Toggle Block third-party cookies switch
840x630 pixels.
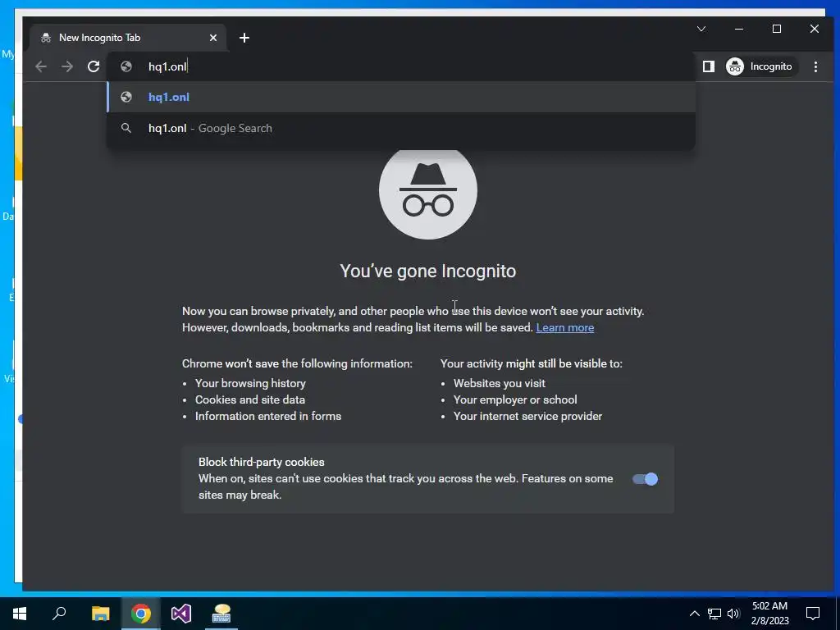[645, 479]
